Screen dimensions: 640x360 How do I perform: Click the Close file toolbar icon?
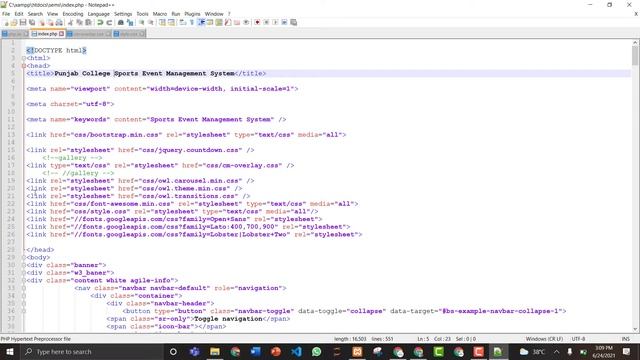click(x=42, y=22)
